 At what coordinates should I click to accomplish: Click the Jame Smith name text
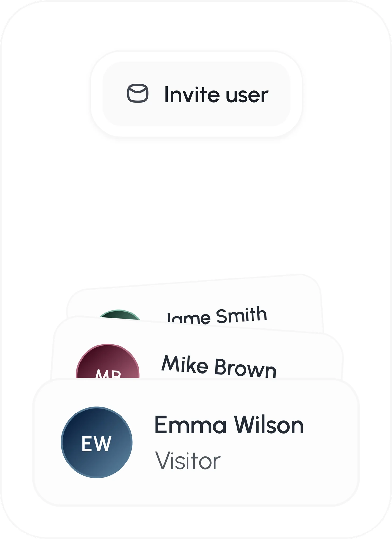[x=217, y=315]
